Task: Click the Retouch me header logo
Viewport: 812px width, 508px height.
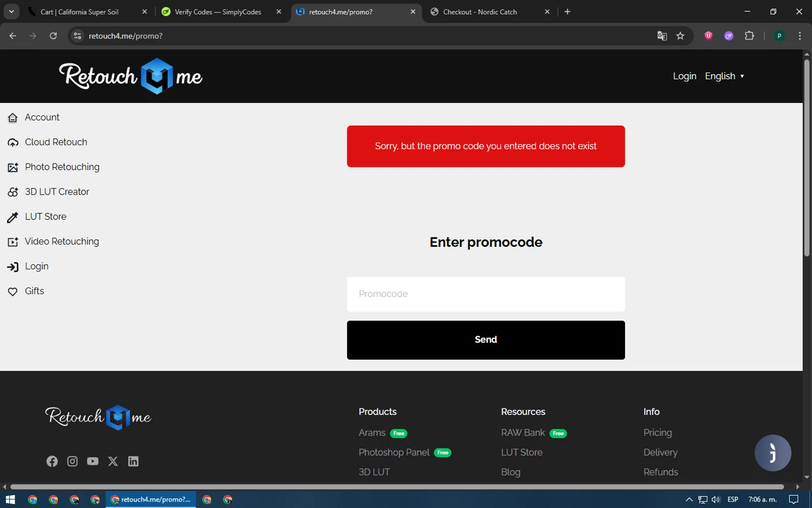Action: pyautogui.click(x=130, y=76)
